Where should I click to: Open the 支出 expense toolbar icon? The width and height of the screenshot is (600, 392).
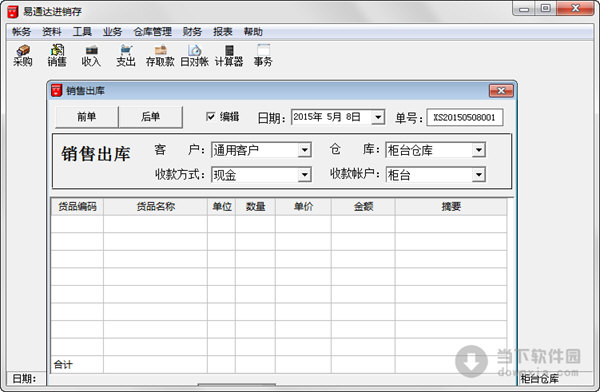coord(126,56)
